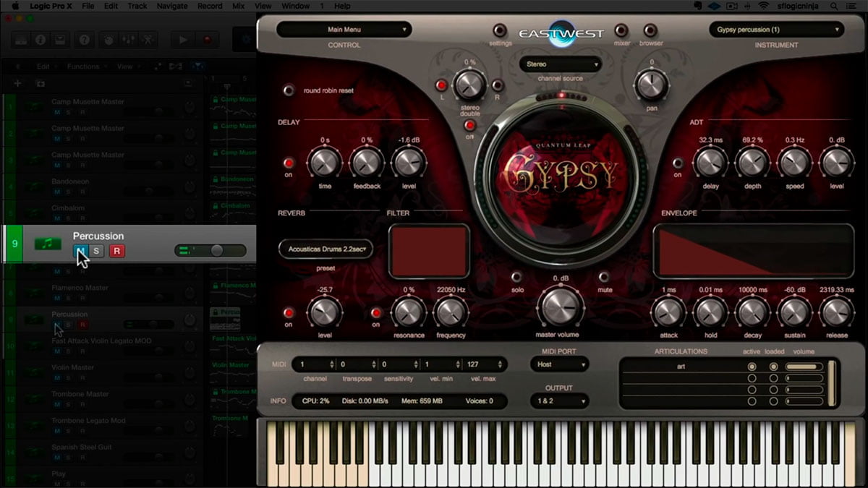
Task: Open the Mix menu
Action: pos(238,6)
